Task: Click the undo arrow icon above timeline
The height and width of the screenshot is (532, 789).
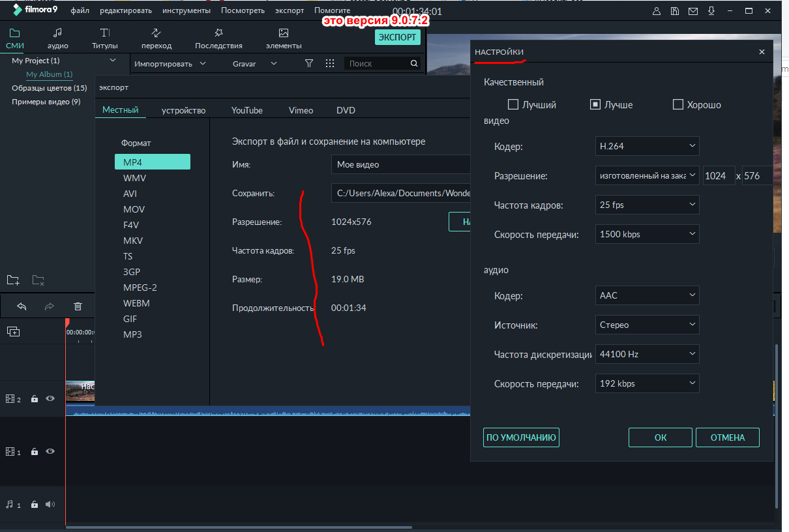Action: click(x=22, y=306)
